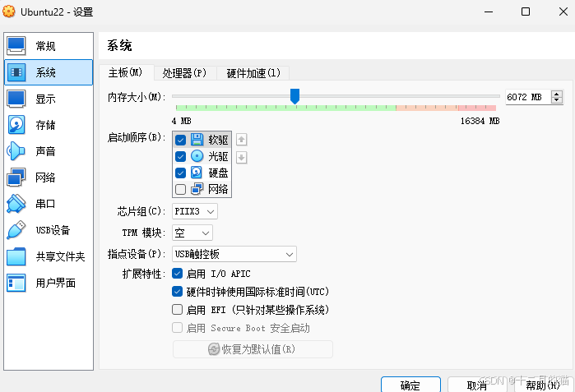Click the 声音 speaker icon
The width and height of the screenshot is (575, 392).
[16, 151]
